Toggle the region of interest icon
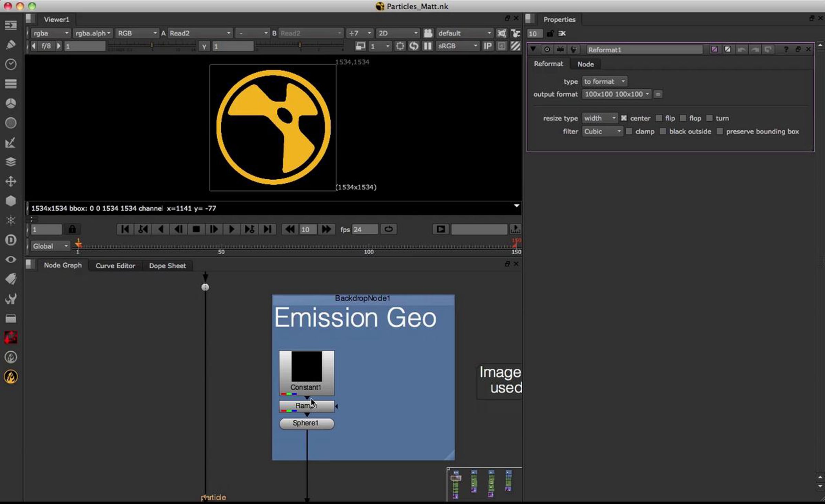 400,46
